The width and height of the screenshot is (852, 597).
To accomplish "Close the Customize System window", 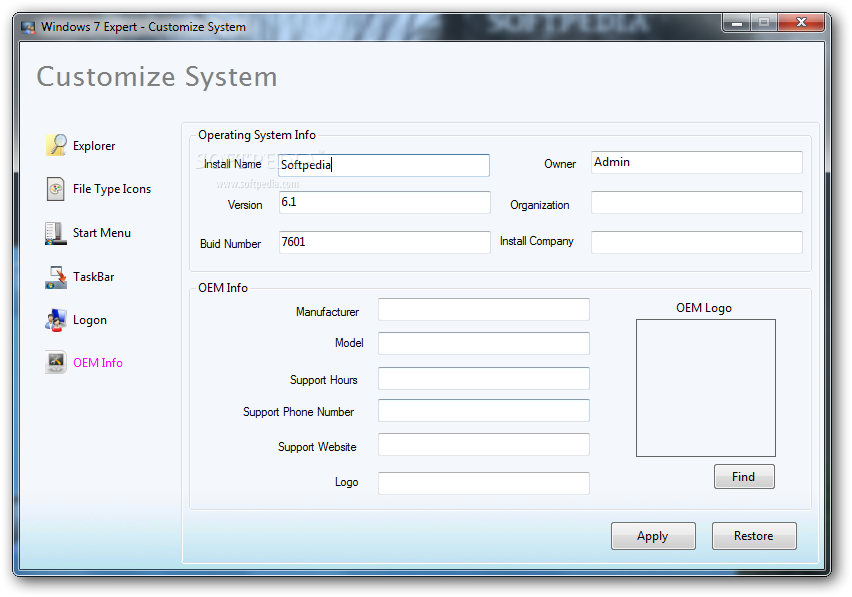I will [801, 23].
